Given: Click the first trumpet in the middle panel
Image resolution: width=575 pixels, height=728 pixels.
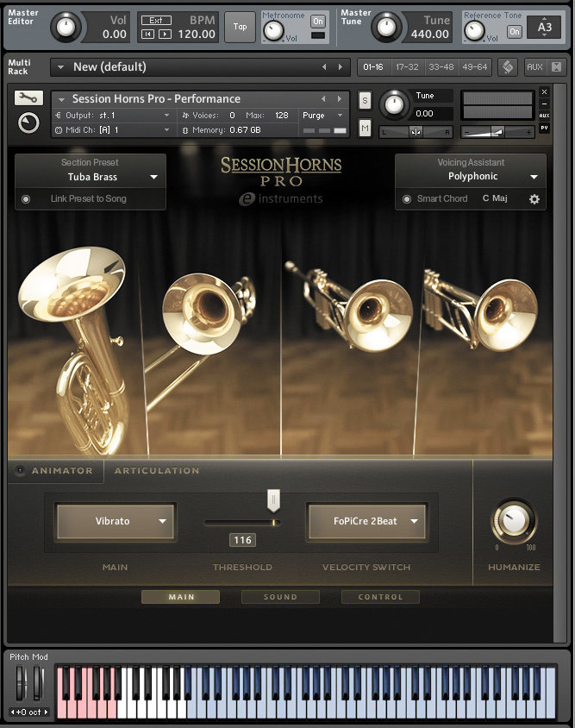Looking at the screenshot, I should pos(350,306).
